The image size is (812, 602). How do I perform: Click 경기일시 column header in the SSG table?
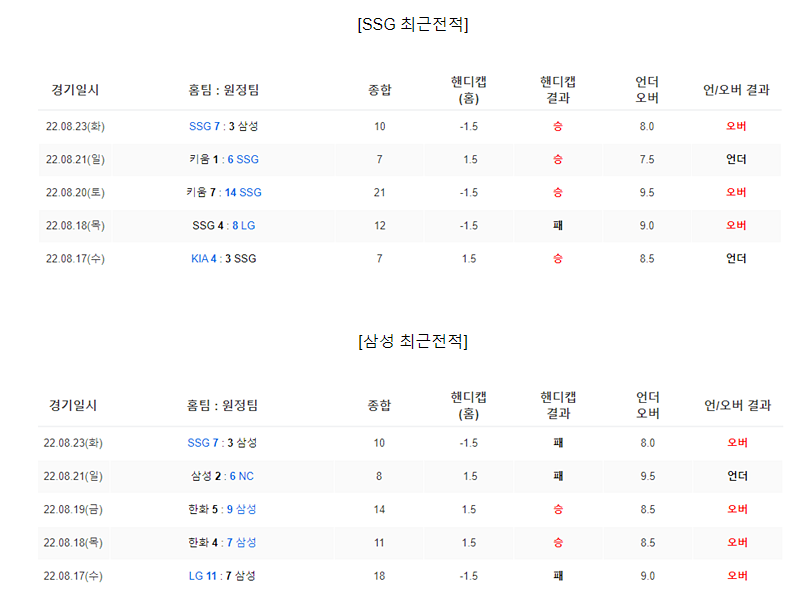[x=75, y=90]
